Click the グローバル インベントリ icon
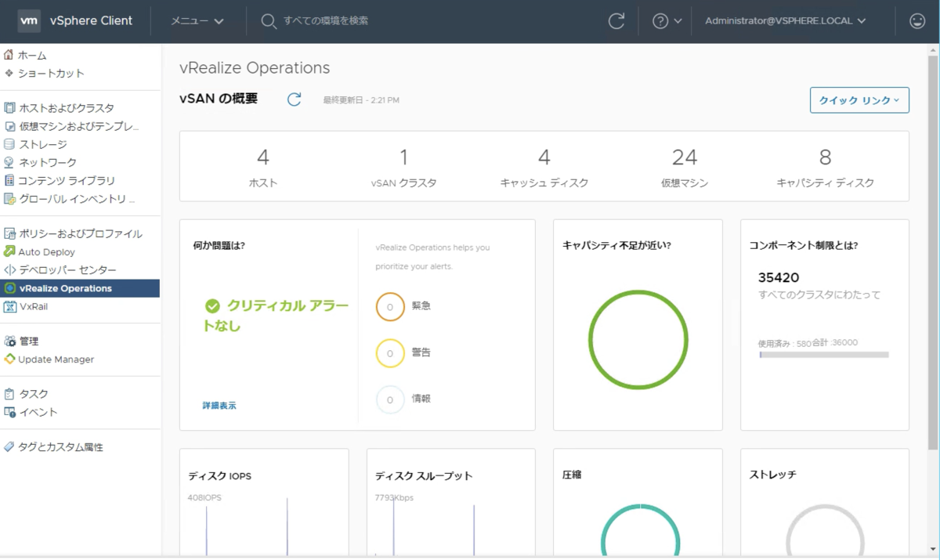 (9, 198)
